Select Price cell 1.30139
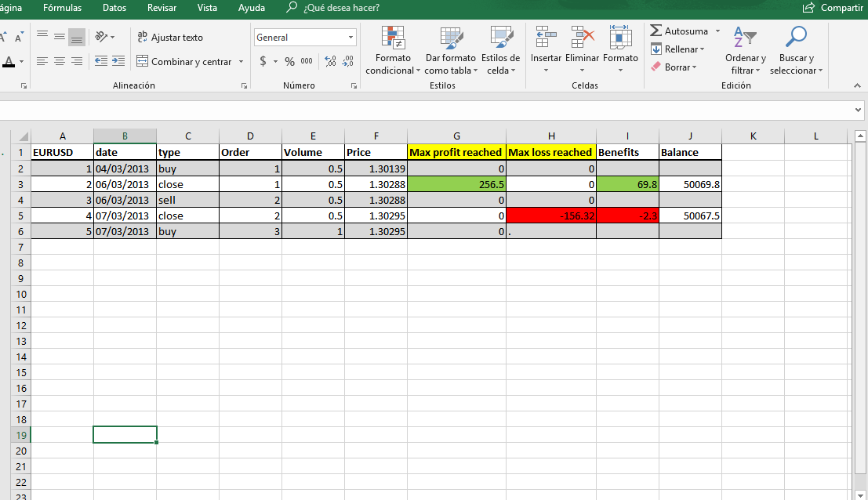Viewport: 868px width, 500px height. point(376,168)
